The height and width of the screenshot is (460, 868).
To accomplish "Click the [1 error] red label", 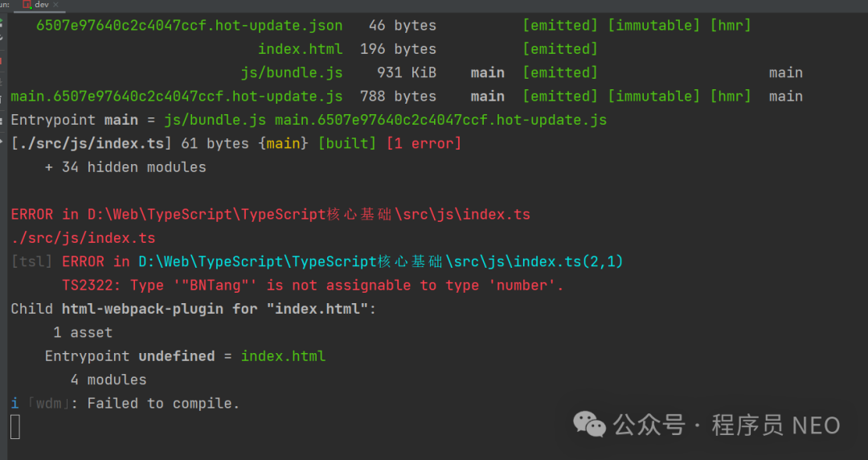I will (x=424, y=143).
